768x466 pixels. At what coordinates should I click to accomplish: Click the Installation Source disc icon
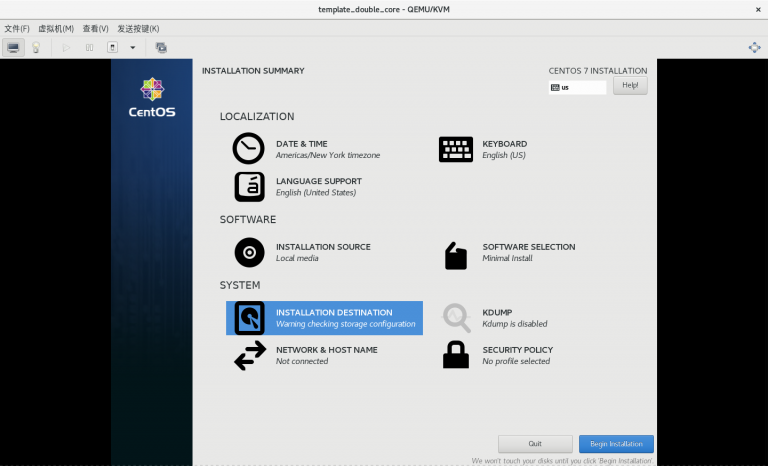249,252
